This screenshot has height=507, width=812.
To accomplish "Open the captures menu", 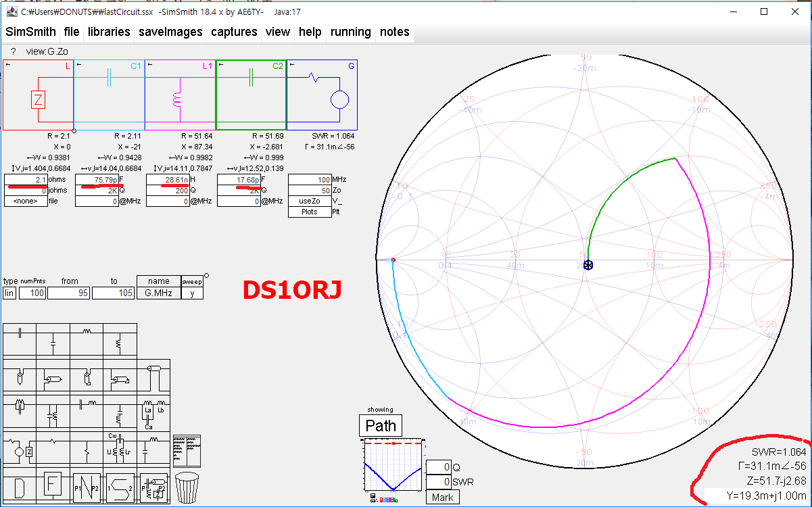I will click(234, 32).
